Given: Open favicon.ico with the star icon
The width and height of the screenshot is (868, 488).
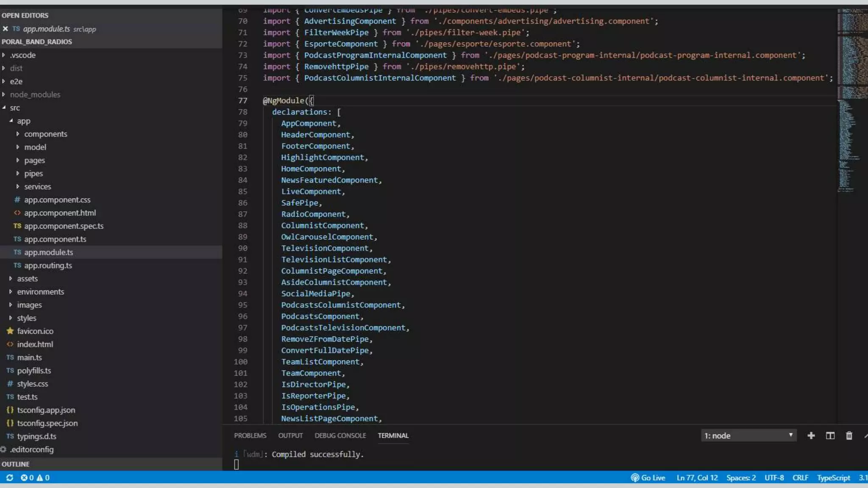Looking at the screenshot, I should point(35,331).
